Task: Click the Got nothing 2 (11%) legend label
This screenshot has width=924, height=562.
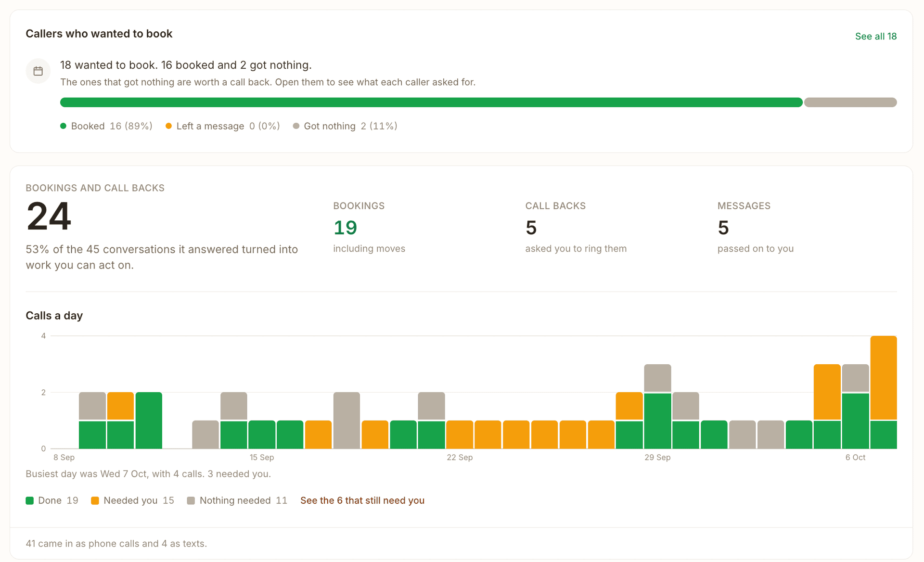Action: [350, 126]
